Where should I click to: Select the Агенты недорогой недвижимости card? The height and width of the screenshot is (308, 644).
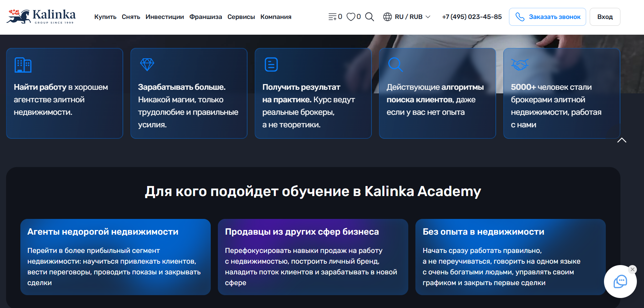point(115,257)
